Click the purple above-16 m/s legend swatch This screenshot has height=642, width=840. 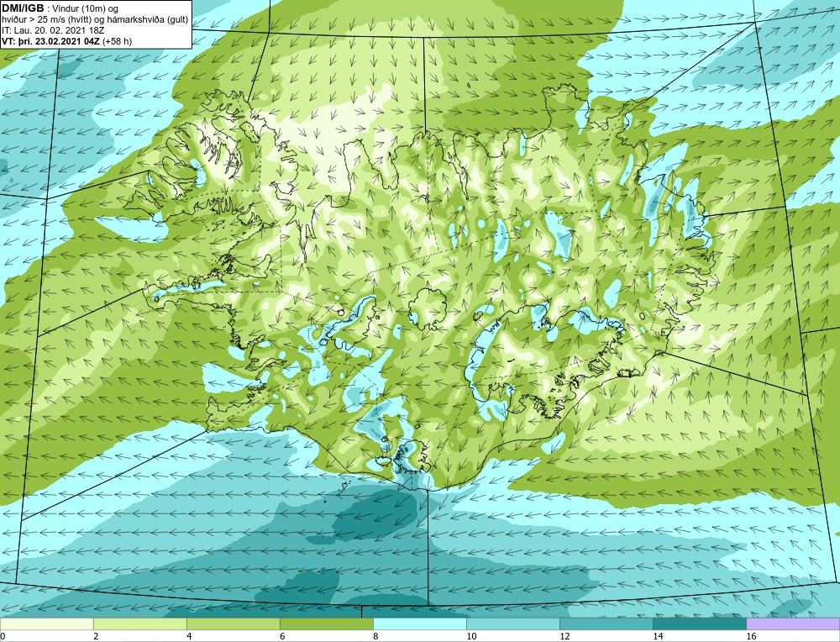[793, 624]
